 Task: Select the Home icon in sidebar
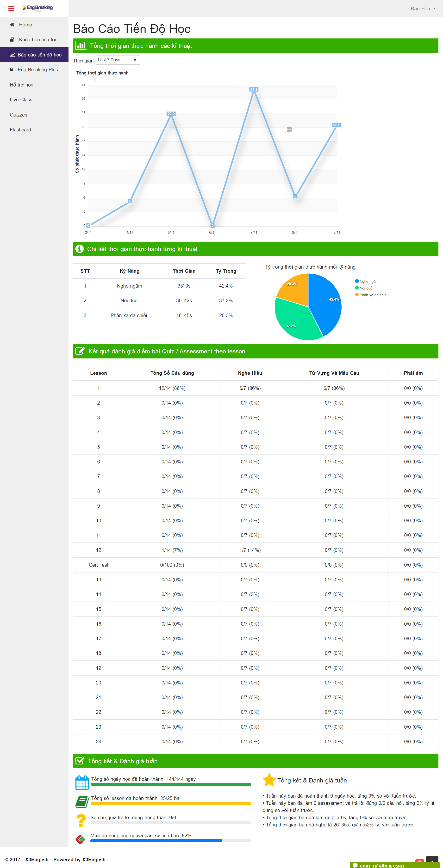click(x=12, y=24)
